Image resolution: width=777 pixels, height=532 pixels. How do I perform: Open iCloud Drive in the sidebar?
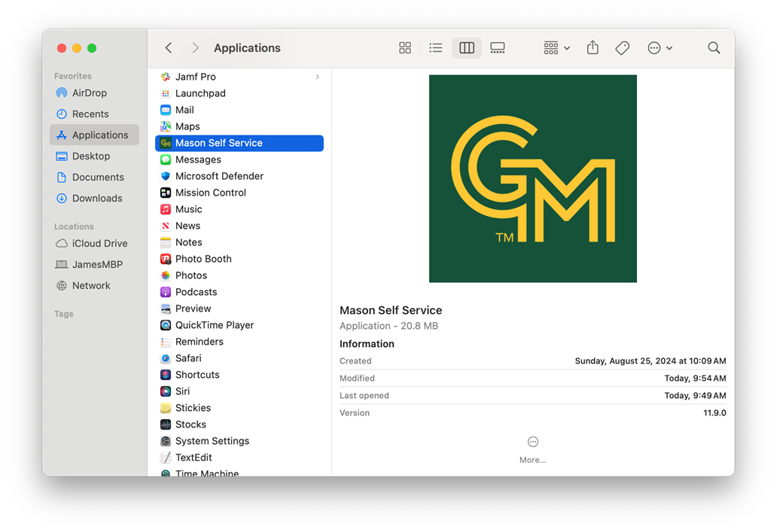point(94,243)
